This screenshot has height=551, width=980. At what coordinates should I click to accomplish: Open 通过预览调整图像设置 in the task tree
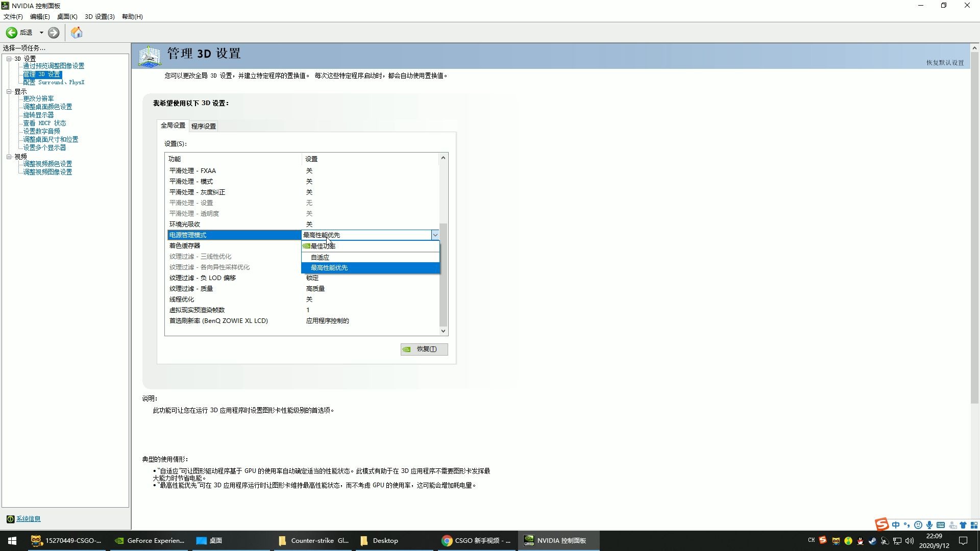point(54,66)
